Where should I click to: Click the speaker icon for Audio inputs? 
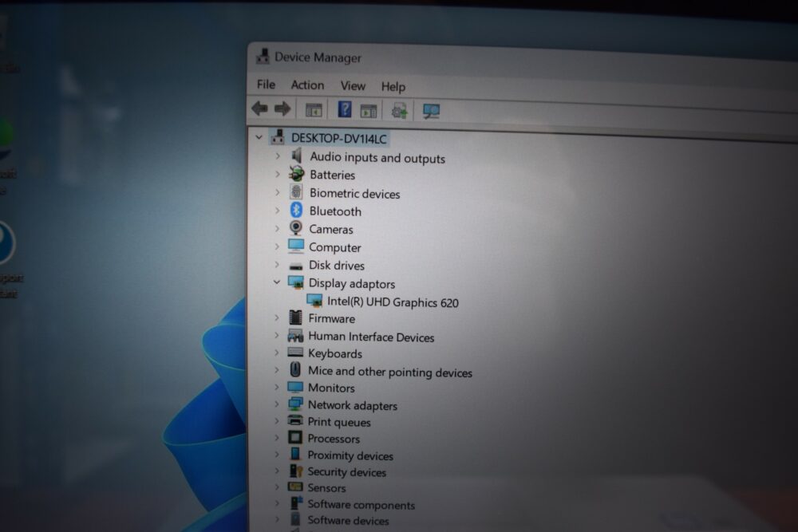pyautogui.click(x=297, y=155)
